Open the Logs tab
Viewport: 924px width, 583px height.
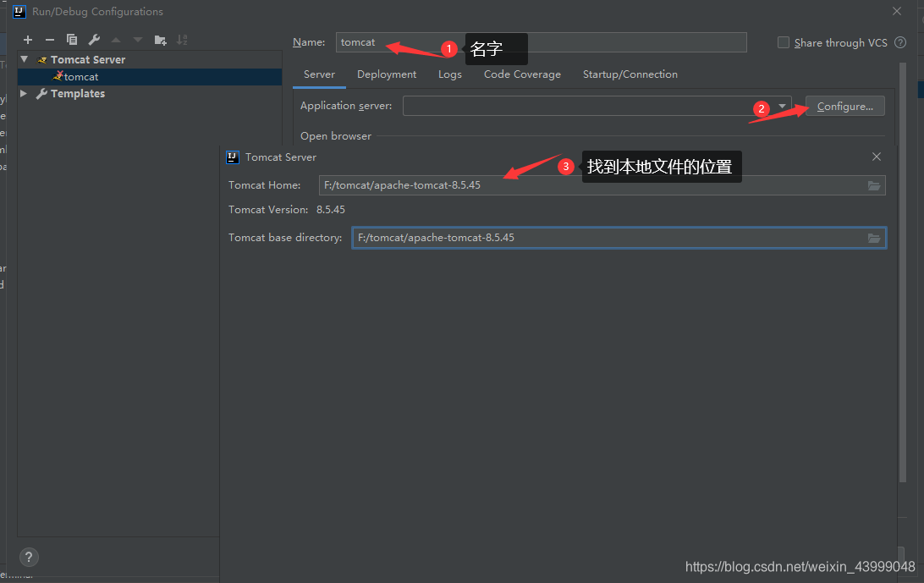pyautogui.click(x=450, y=74)
